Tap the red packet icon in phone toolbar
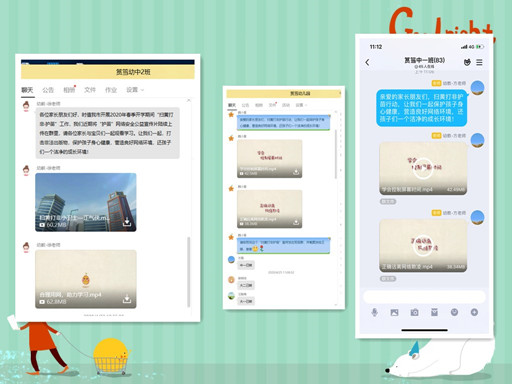This screenshot has width=512, height=384. [x=434, y=312]
